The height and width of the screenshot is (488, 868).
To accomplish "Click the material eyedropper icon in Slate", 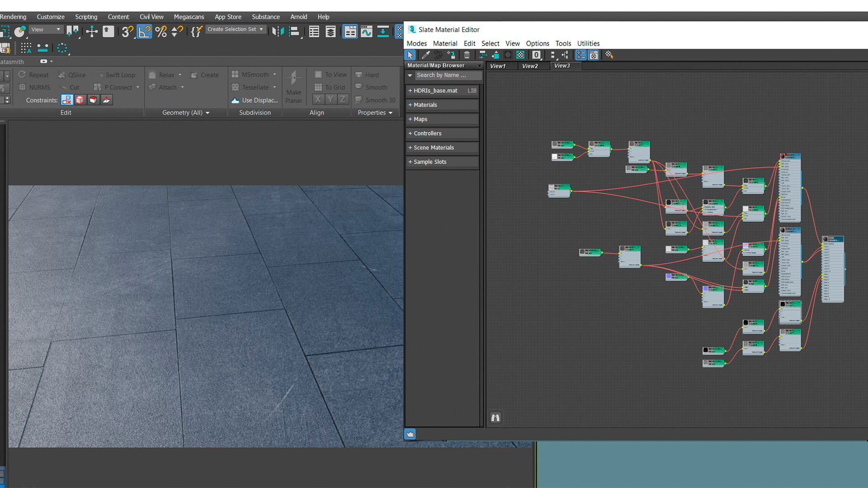I will click(425, 55).
